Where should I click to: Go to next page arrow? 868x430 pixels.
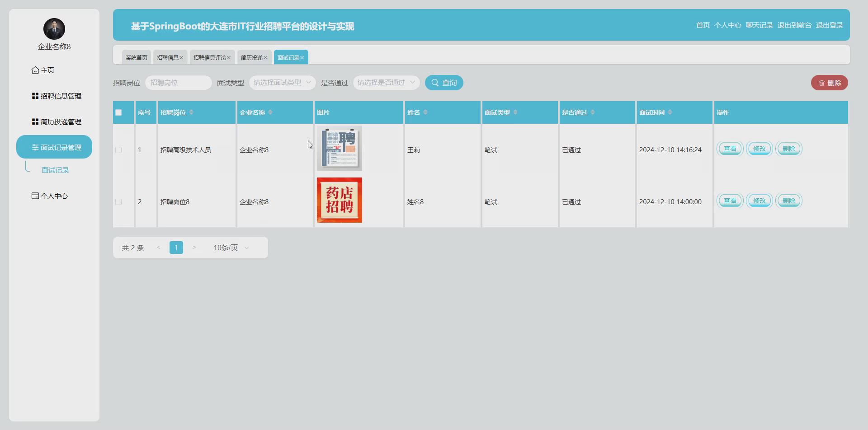point(194,248)
